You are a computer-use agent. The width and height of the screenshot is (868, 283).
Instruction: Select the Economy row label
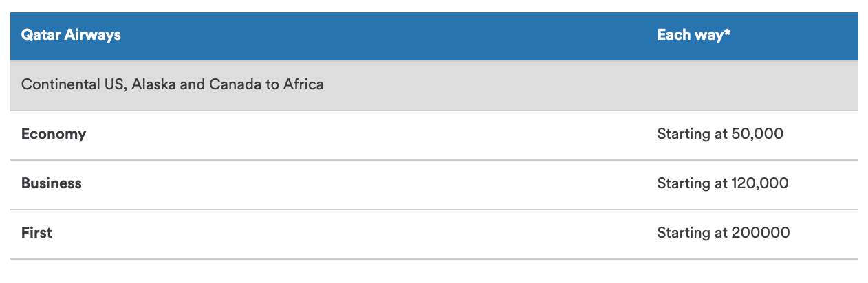[x=54, y=135]
